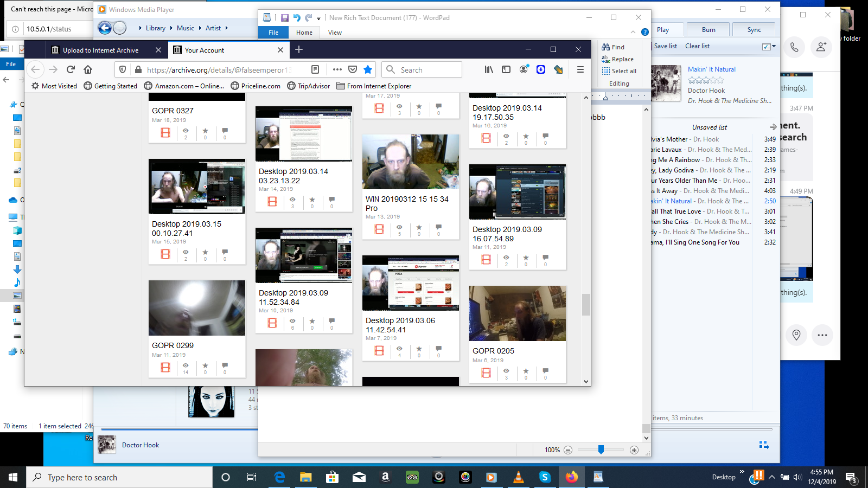Click Find in WordPad Editing group
Screen dimensions: 868x488
click(614, 47)
